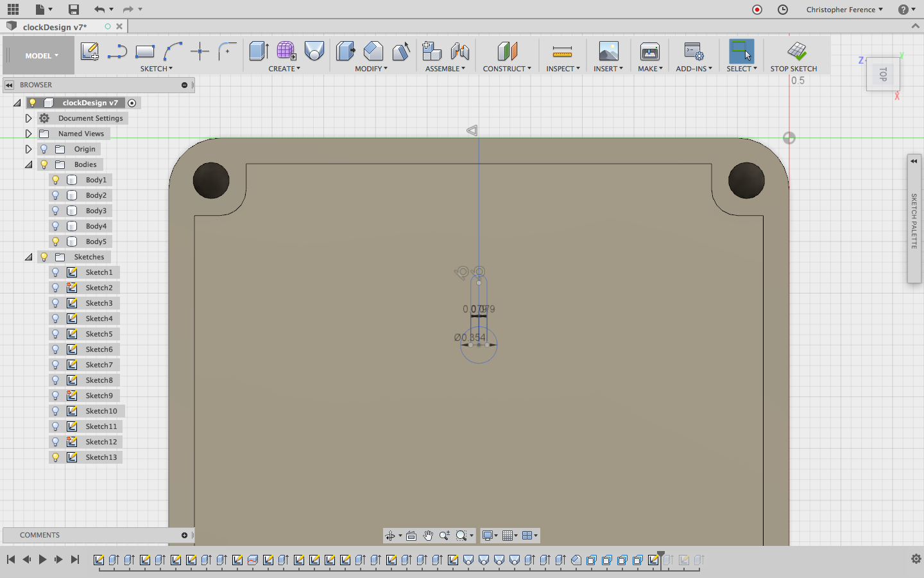The height and width of the screenshot is (578, 924).
Task: Select the Line sketch tool
Action: click(x=117, y=51)
